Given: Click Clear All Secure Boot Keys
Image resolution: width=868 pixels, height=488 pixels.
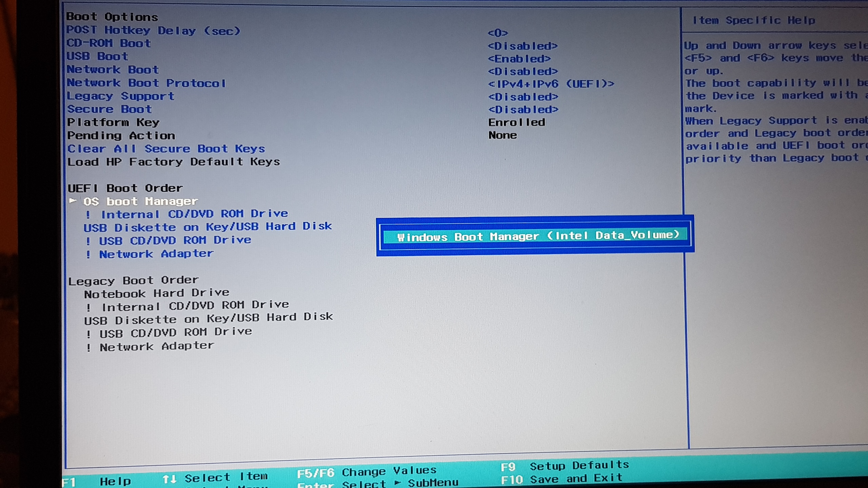Looking at the screenshot, I should pyautogui.click(x=166, y=148).
